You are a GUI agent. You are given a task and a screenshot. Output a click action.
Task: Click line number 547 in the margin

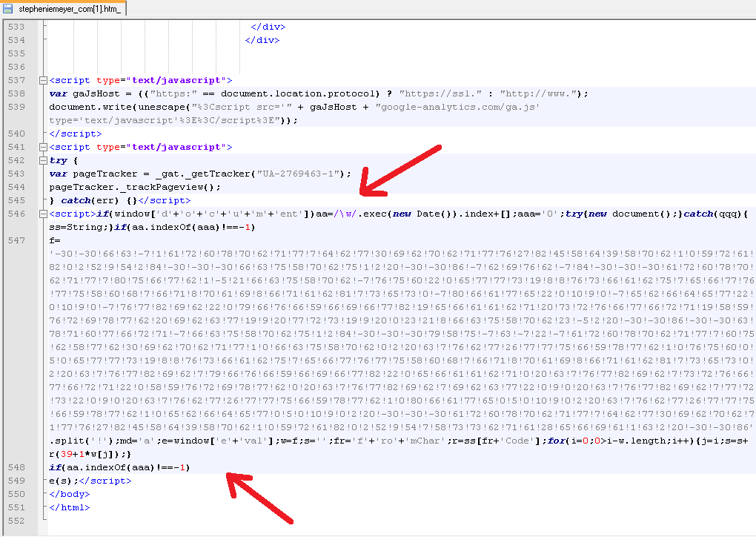tap(16, 240)
